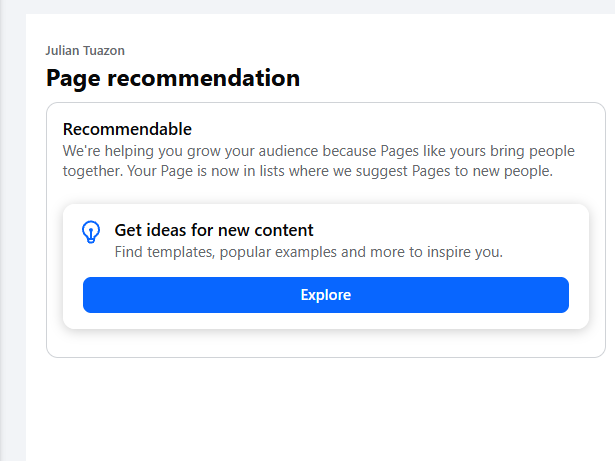
Task: Select the Julian Tuazon page name
Action: (85, 50)
